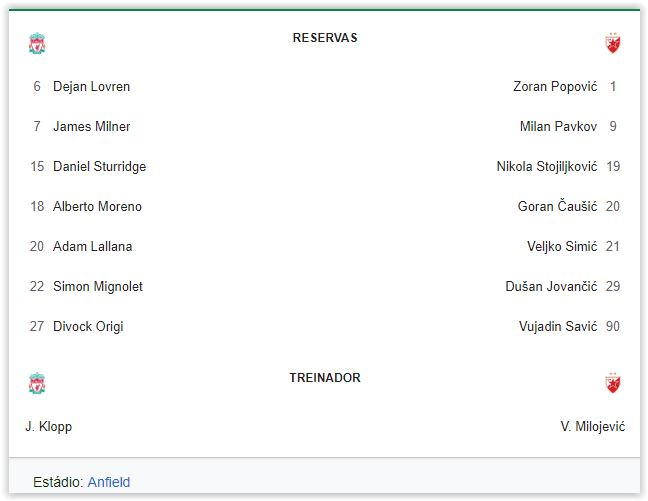The width and height of the screenshot is (648, 501).
Task: Click the Red Star crest beside Reservas heading
Action: click(612, 43)
